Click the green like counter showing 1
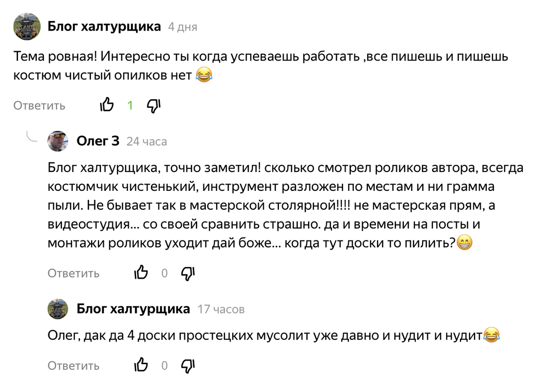 click(130, 105)
